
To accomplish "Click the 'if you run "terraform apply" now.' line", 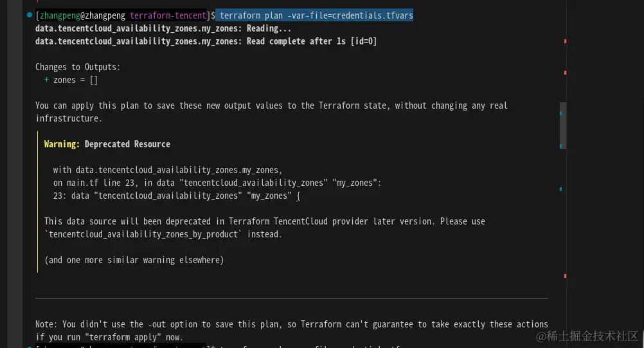I will [109, 337].
